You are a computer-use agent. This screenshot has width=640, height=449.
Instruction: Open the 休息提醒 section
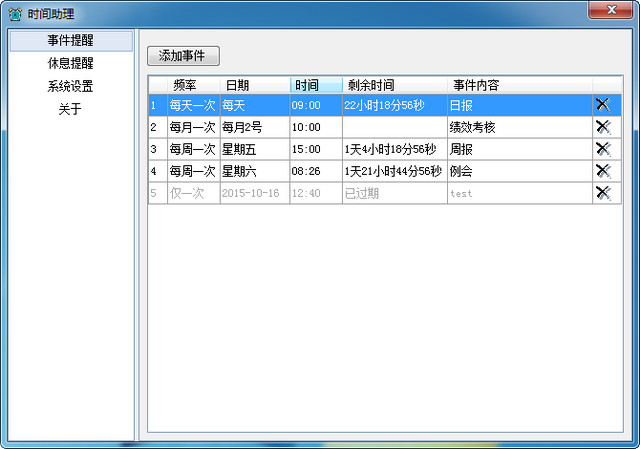coord(71,63)
